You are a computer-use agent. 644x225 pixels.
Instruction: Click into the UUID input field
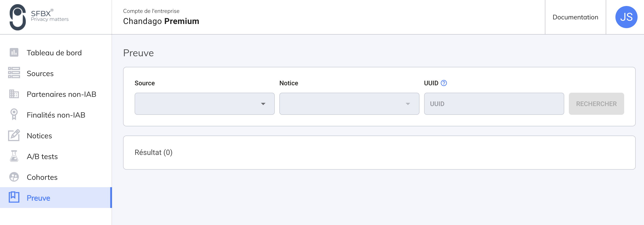[494, 104]
